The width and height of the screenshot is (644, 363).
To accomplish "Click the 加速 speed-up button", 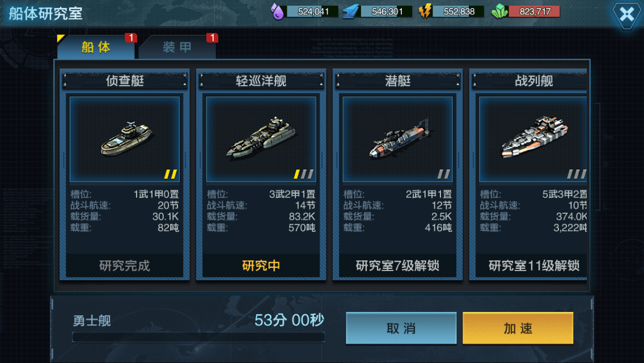I will click(x=518, y=328).
